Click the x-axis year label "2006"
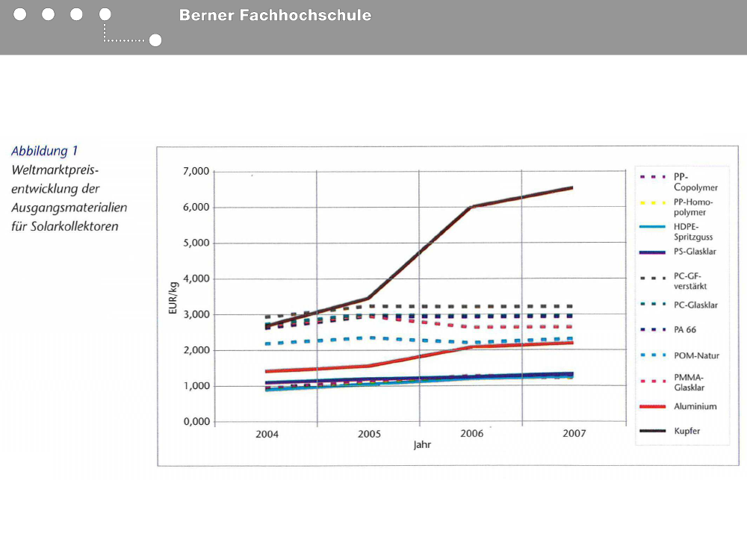 pos(471,433)
